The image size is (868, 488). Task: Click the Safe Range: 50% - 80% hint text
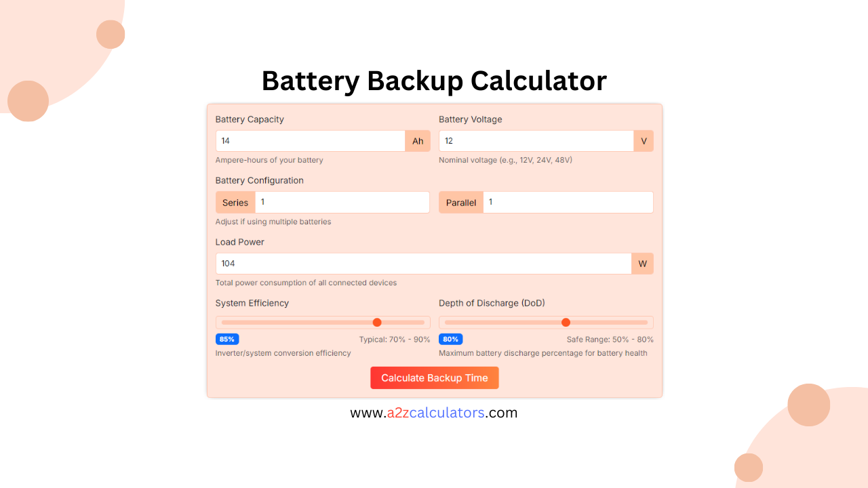click(x=609, y=339)
